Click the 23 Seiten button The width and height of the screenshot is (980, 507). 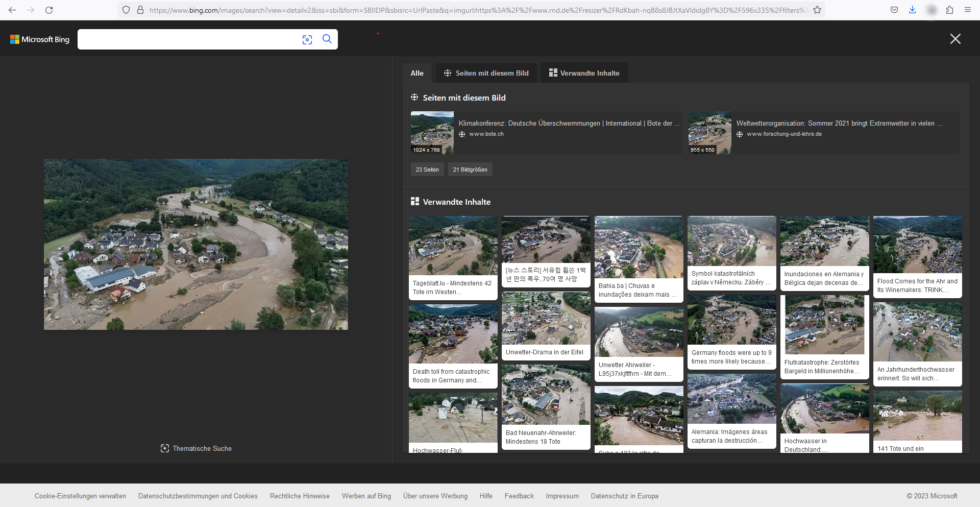click(x=427, y=170)
